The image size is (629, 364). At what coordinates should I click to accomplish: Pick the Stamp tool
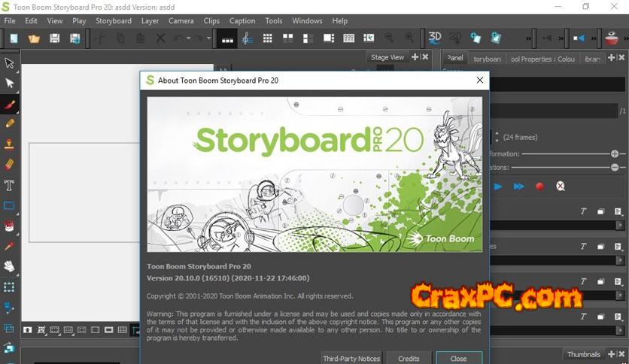(x=10, y=144)
